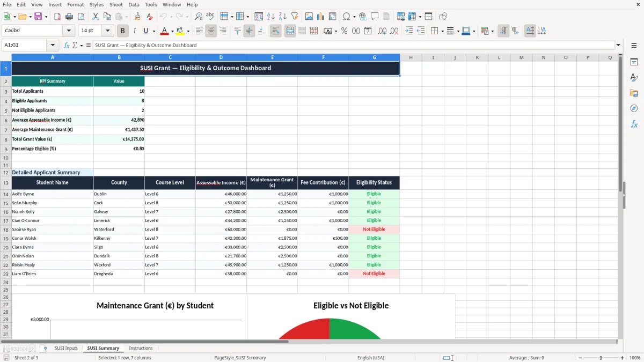Open the Calibri font name dropdown
The width and height of the screenshot is (644, 362).
tap(69, 31)
